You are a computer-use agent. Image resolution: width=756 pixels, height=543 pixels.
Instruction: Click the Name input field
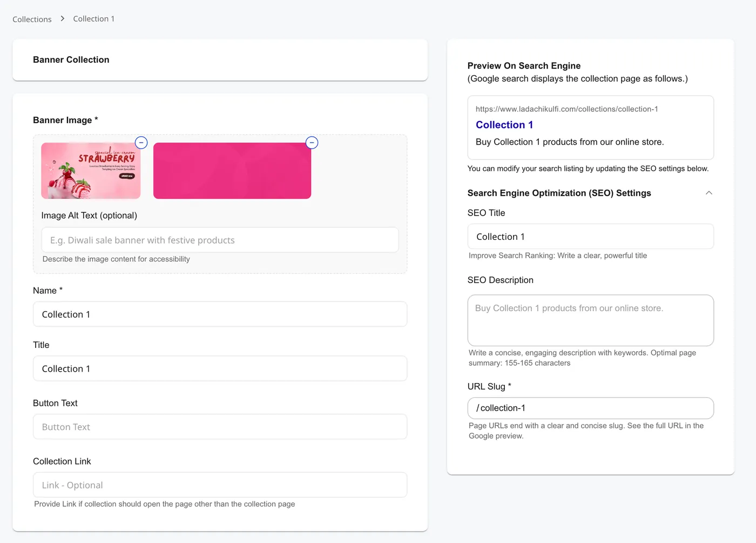(x=220, y=314)
